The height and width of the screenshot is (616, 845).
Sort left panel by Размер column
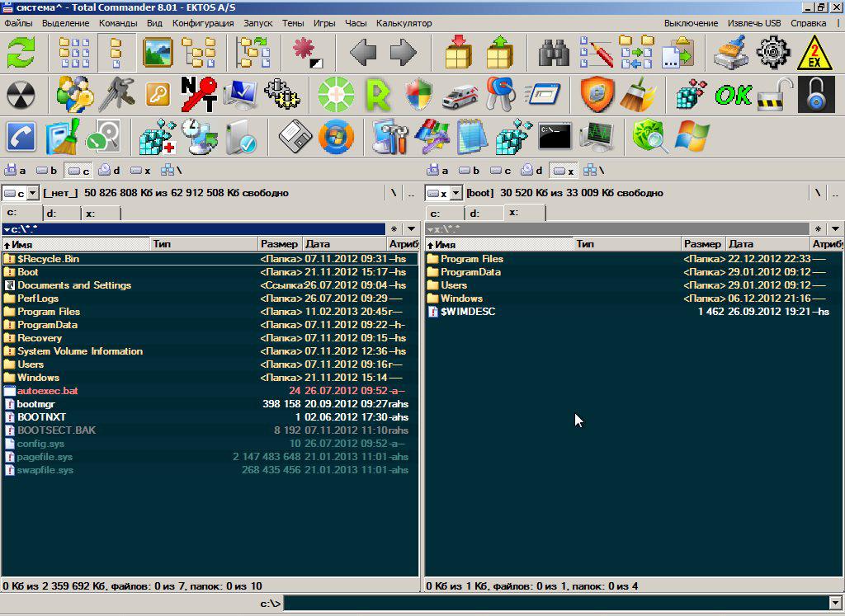[280, 244]
